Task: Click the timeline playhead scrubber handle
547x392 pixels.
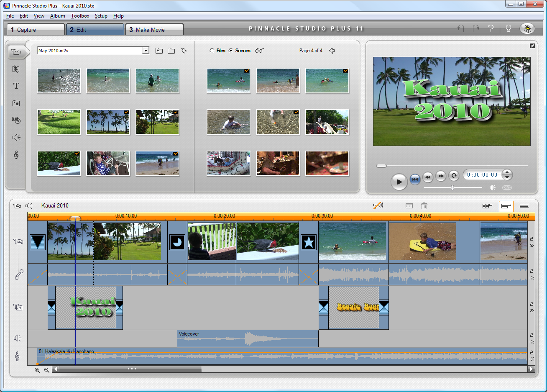Action: 75,218
